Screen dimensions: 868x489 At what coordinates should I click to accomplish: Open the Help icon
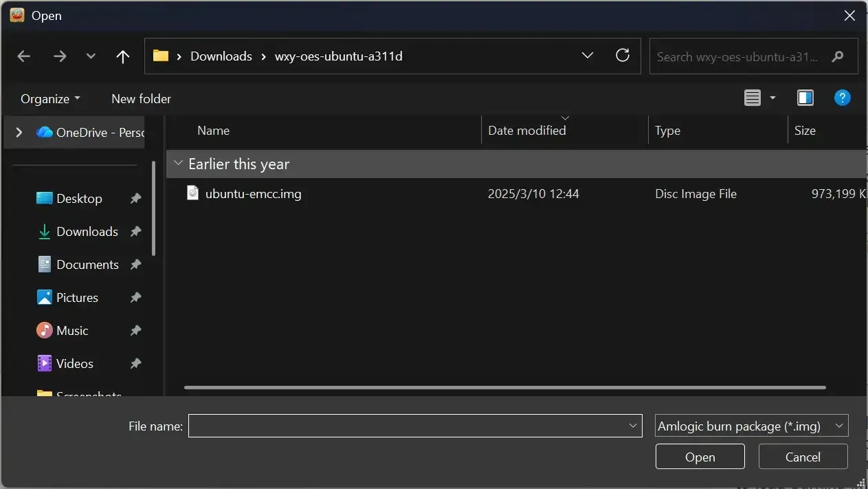point(843,98)
